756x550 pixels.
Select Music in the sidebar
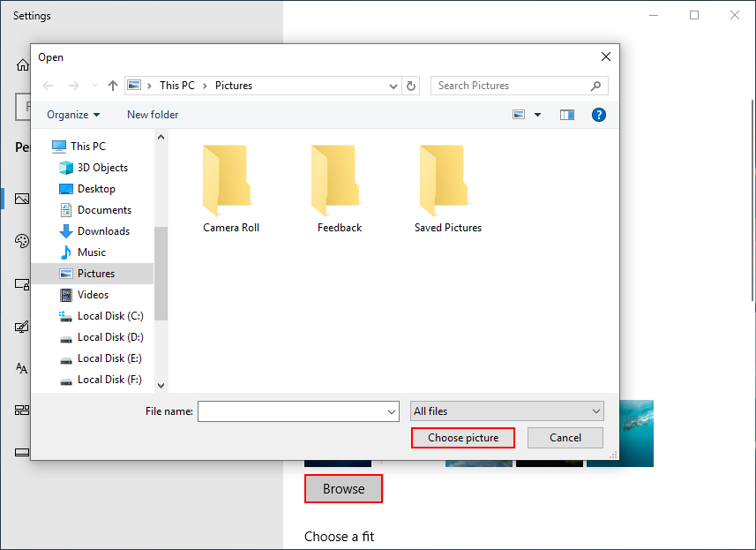click(82, 252)
